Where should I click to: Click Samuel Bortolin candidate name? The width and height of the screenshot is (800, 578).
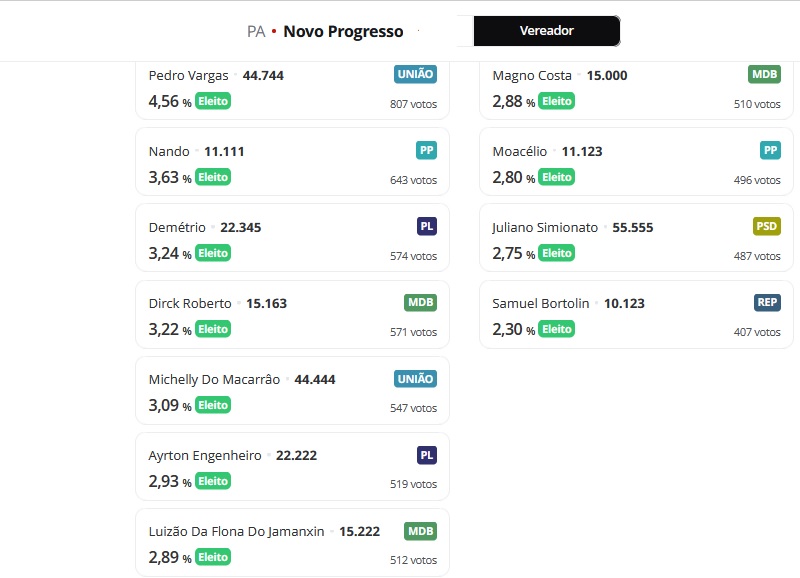click(540, 304)
